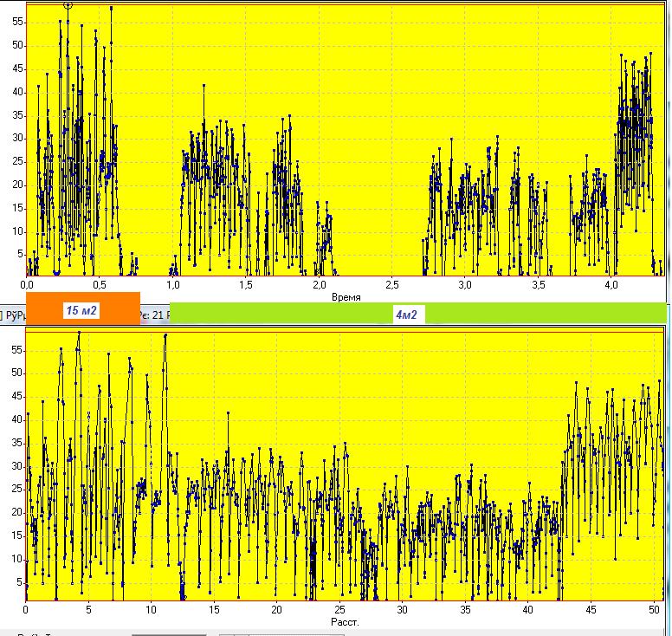672x636 pixels.
Task: Click the tallest peak near distance 11 in the lower chart
Action: tap(165, 335)
